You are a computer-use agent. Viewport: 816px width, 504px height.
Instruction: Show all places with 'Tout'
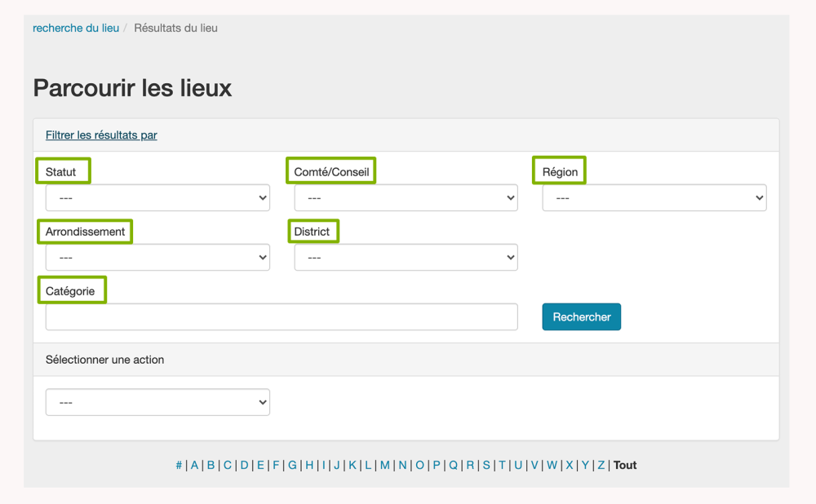click(625, 466)
